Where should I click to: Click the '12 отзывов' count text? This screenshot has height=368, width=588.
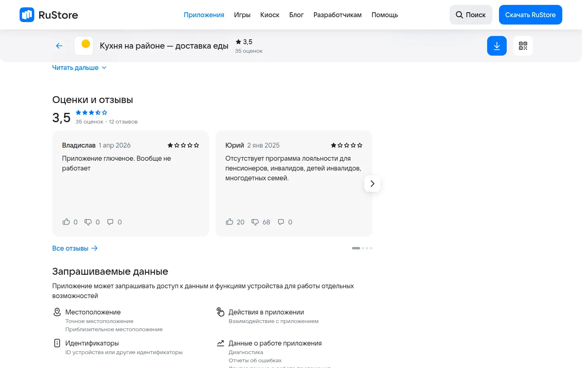pos(123,122)
